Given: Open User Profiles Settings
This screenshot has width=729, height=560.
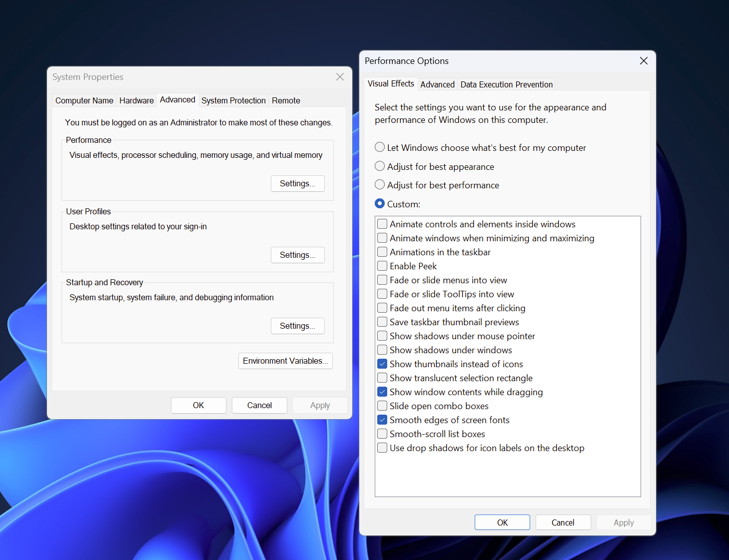Looking at the screenshot, I should 297,255.
